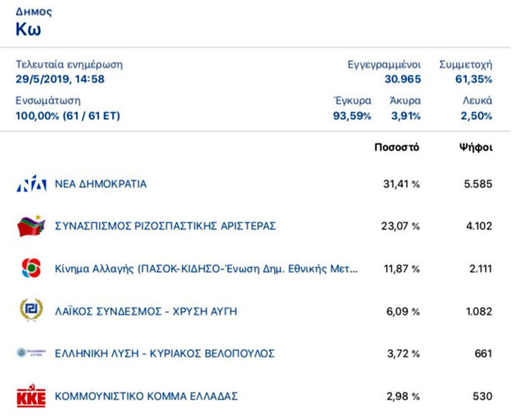Click the Συμμετοχή label
The image size is (518, 420).
click(466, 65)
